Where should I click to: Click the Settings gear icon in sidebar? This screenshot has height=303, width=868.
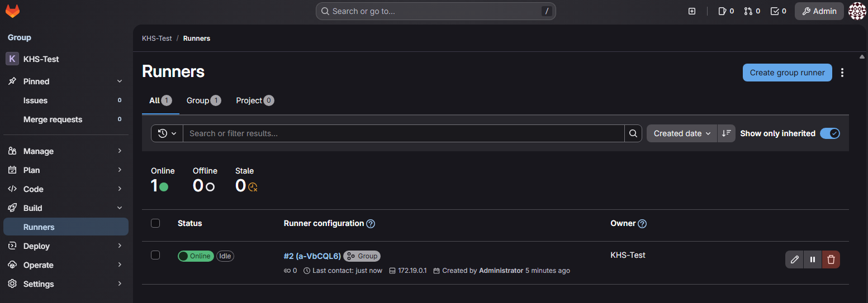[x=12, y=284]
